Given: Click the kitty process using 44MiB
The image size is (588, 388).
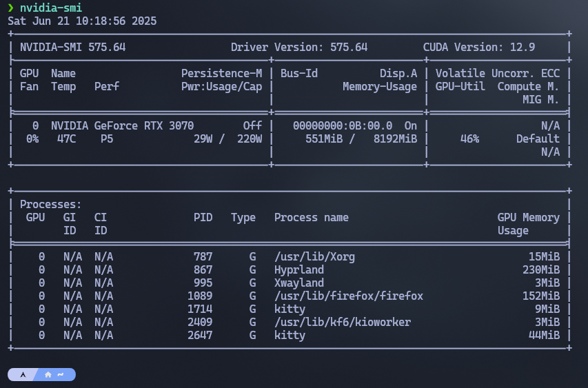Looking at the screenshot, I should point(290,336).
